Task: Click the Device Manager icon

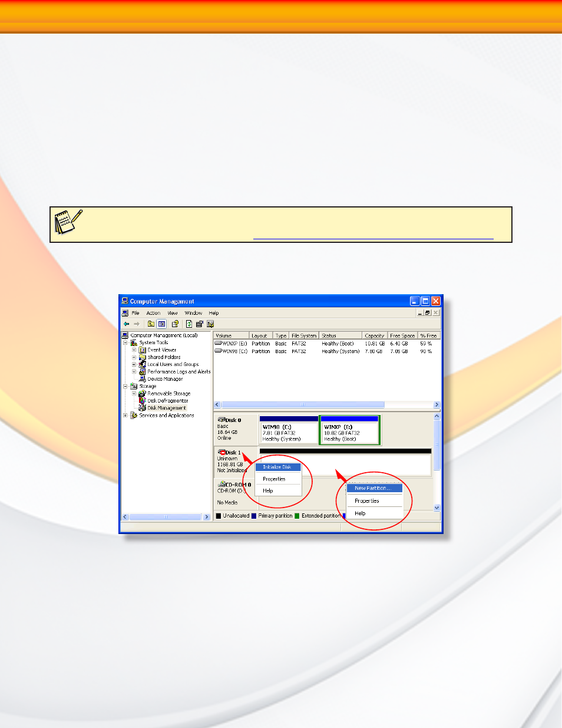Action: pyautogui.click(x=143, y=379)
